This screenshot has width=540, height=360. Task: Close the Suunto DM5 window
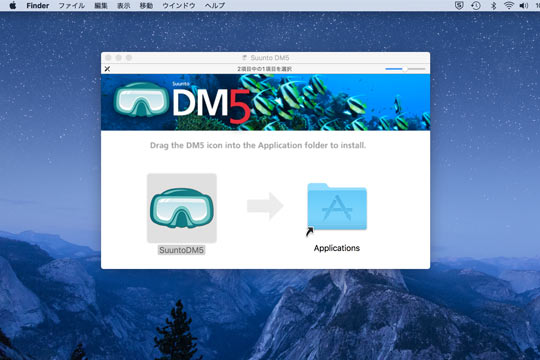click(x=108, y=58)
